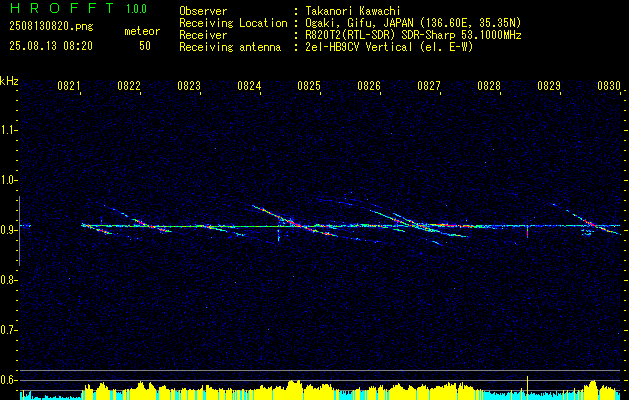Click the 0829 time marker
Viewport: 629px width, 400px height.
(x=549, y=85)
